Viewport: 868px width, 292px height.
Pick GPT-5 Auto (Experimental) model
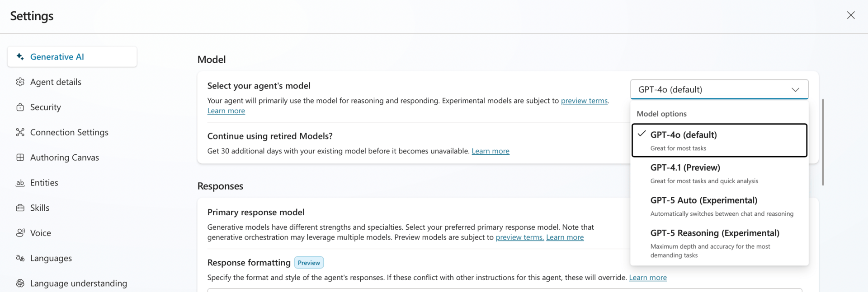tap(719, 206)
